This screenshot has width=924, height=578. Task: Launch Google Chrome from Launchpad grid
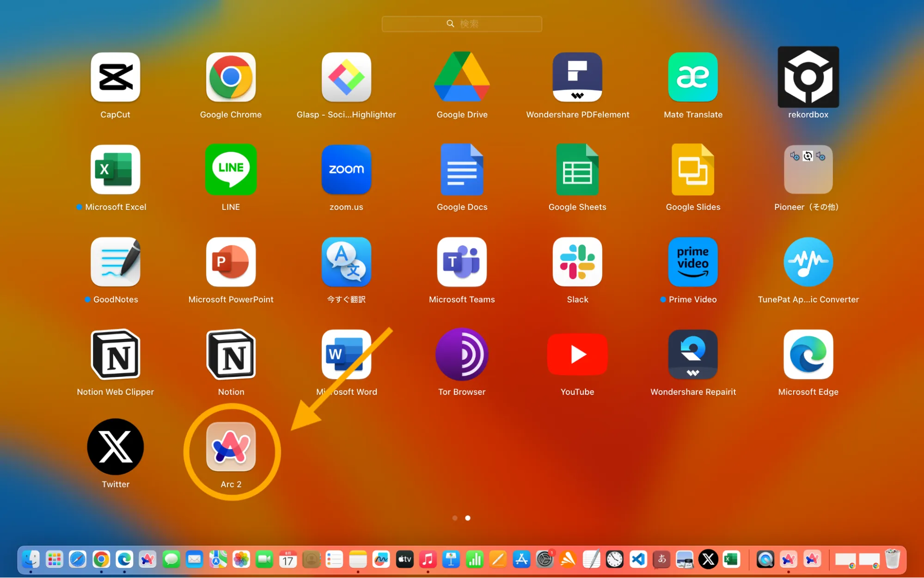pos(231,77)
